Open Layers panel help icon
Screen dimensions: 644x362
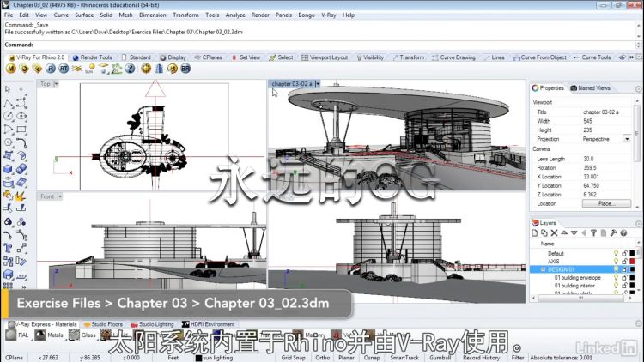[623, 233]
